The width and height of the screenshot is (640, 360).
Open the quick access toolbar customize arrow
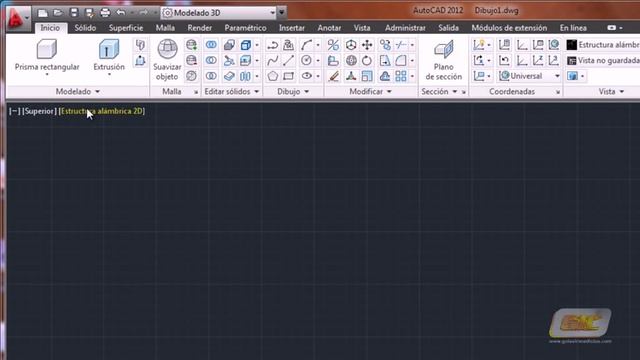[x=282, y=13]
